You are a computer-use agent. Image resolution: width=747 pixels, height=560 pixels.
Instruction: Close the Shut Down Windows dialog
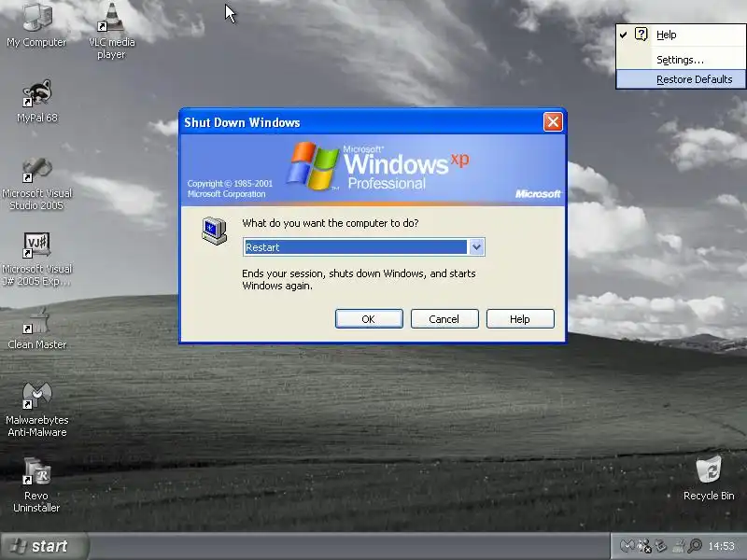(x=553, y=122)
